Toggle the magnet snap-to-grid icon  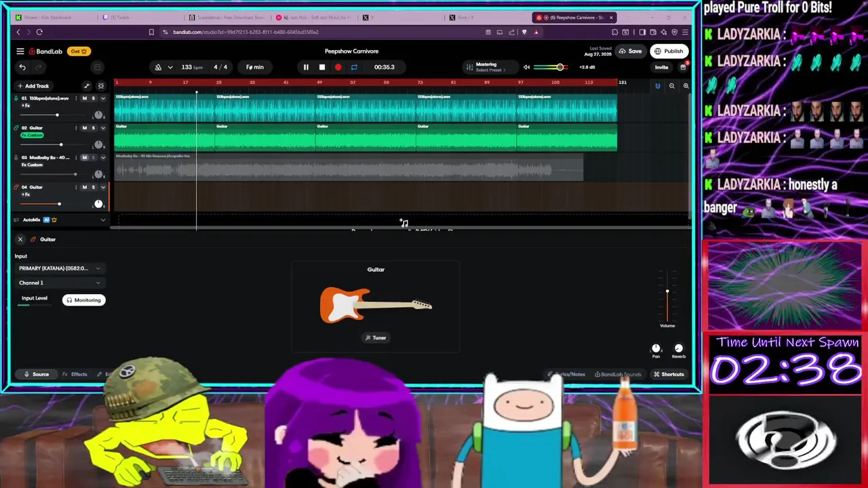coord(657,86)
